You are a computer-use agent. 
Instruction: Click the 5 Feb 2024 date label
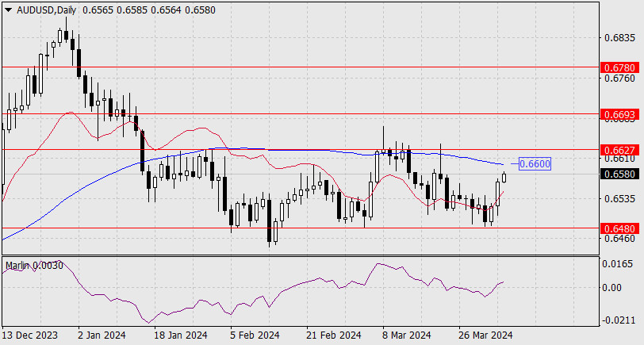pyautogui.click(x=255, y=335)
